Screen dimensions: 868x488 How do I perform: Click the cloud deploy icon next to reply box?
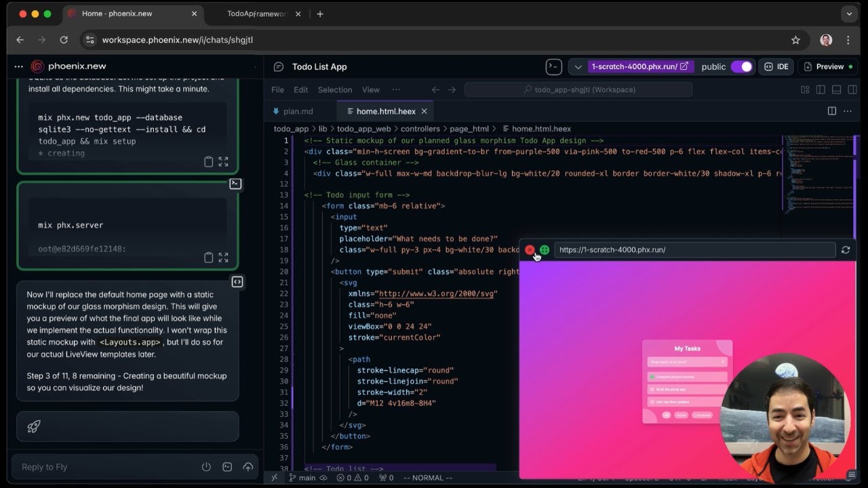(248, 468)
